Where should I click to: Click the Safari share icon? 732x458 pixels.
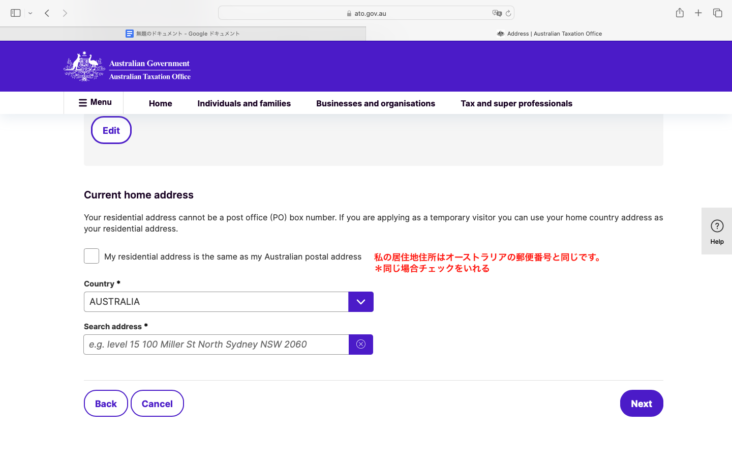[679, 13]
